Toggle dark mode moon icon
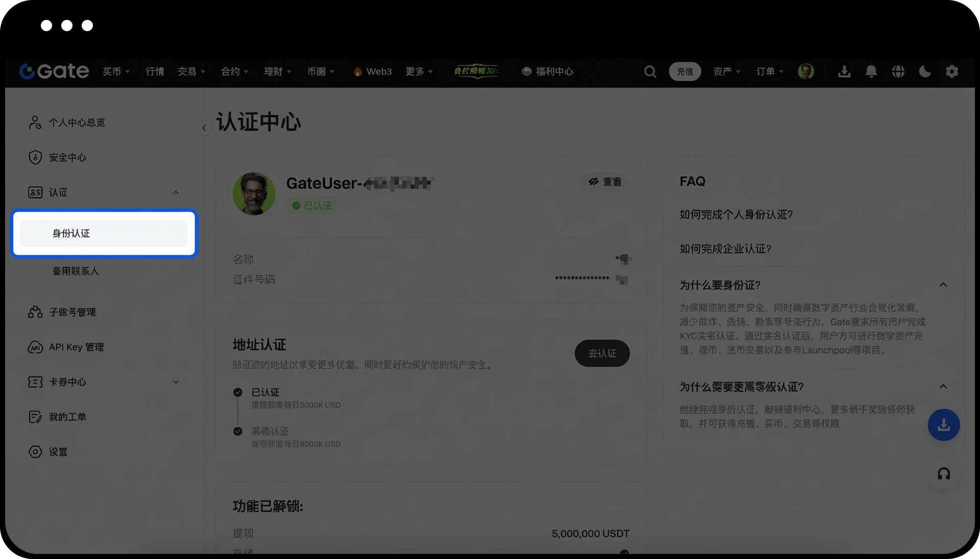 click(925, 71)
